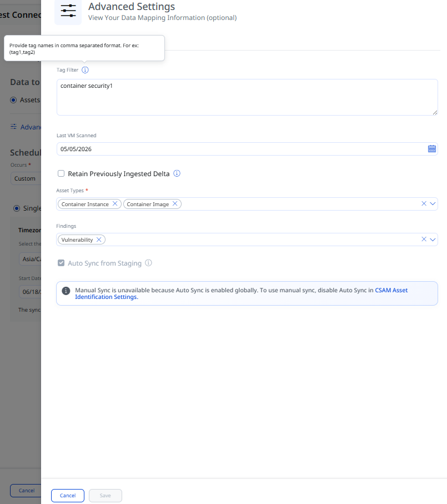Click the background page Cancel button
447x504 pixels.
click(x=26, y=491)
